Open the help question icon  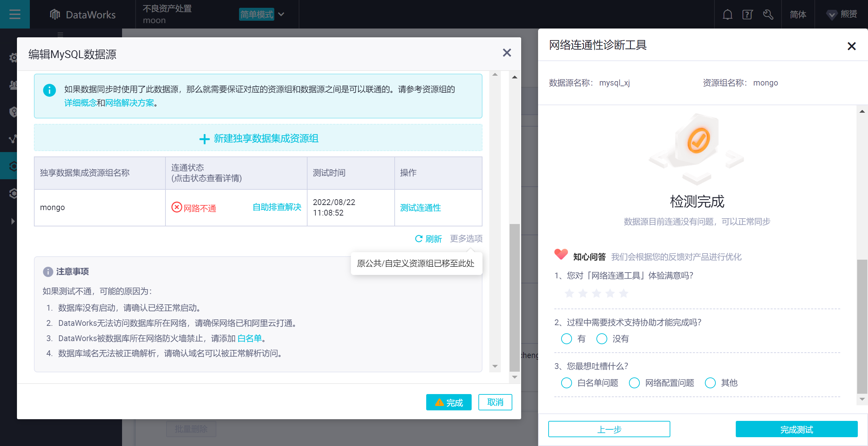(x=748, y=15)
